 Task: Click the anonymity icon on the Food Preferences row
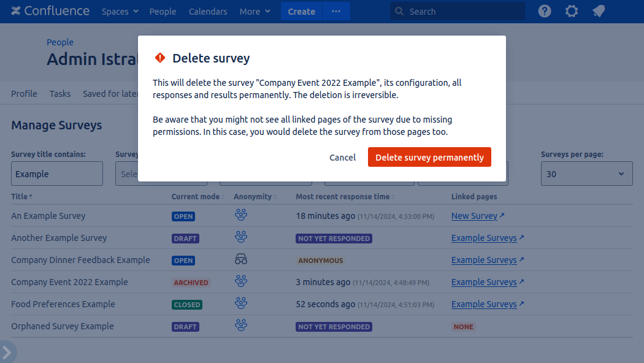[x=241, y=303]
